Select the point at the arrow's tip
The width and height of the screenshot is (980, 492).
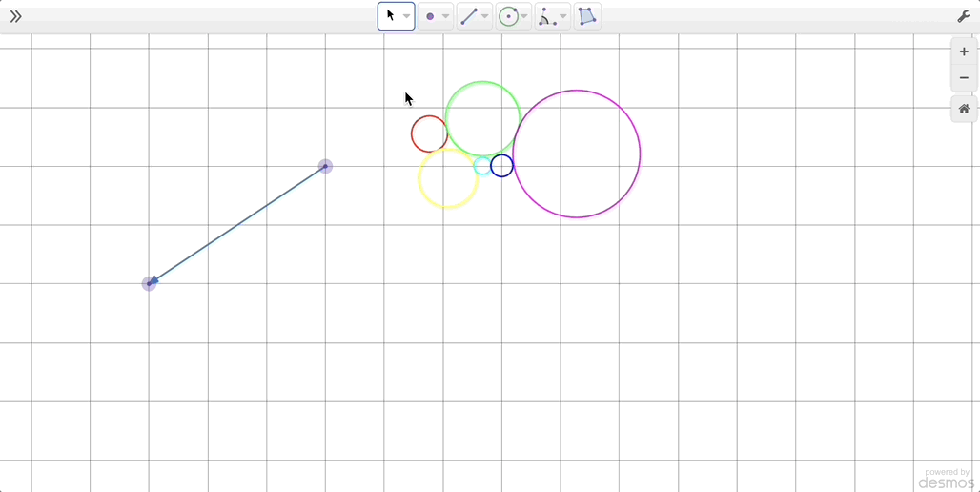[149, 283]
